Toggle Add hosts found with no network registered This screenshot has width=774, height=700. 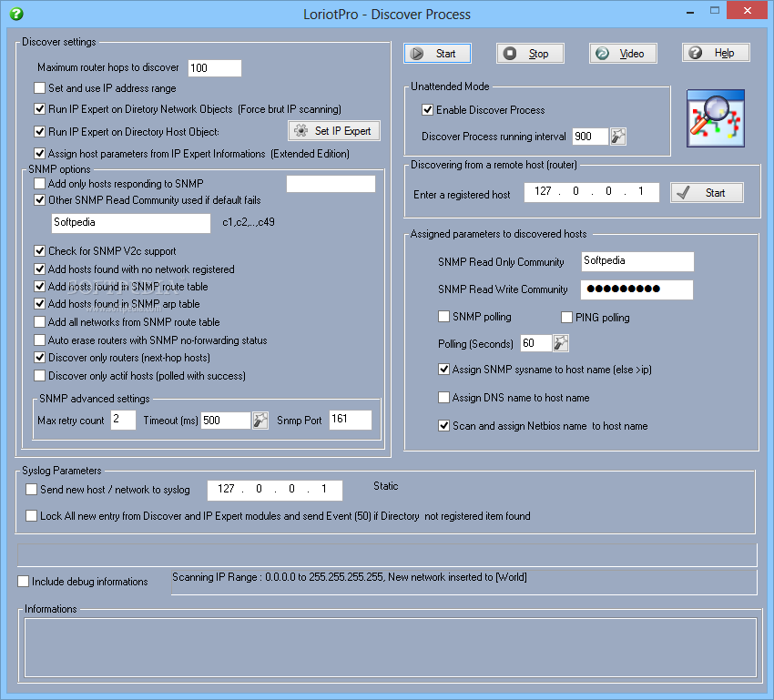39,269
